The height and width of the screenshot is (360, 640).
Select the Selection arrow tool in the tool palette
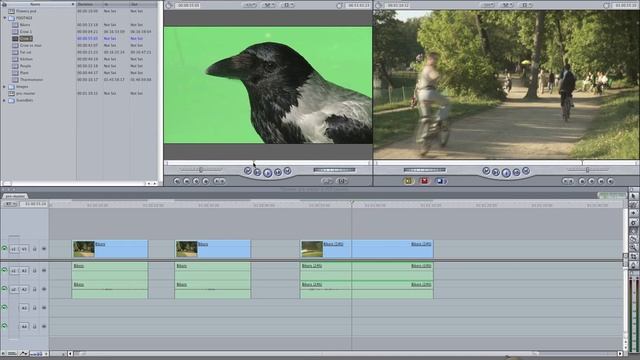[x=633, y=196]
